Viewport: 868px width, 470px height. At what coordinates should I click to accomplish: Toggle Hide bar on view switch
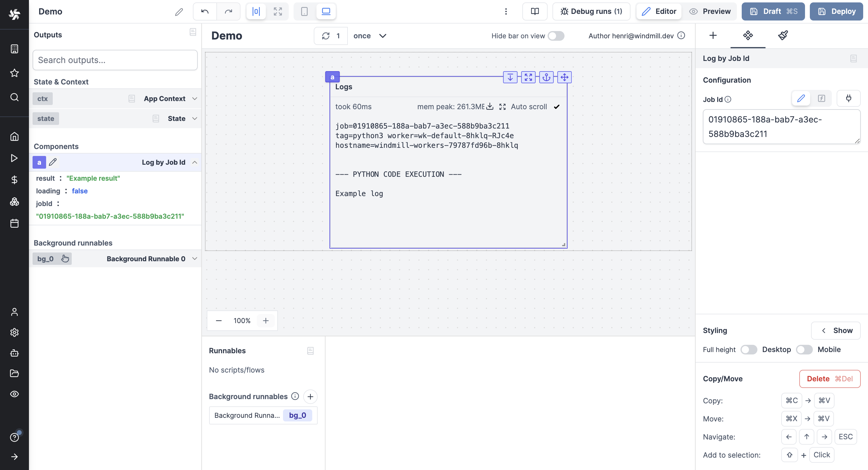[556, 36]
